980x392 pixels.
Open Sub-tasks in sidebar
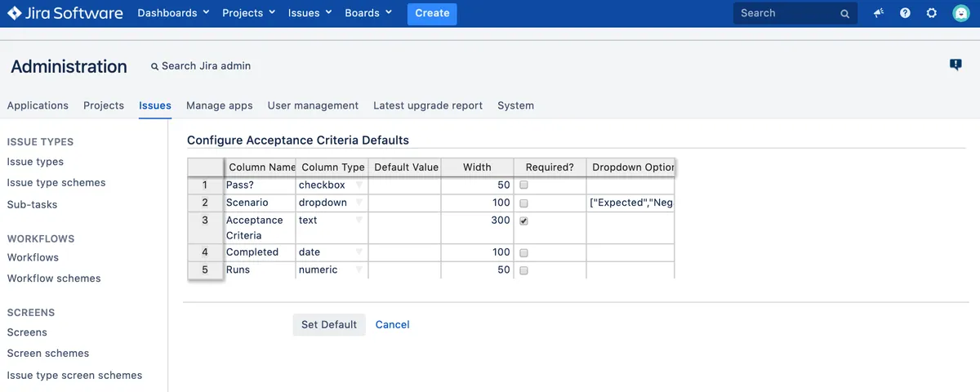33,204
